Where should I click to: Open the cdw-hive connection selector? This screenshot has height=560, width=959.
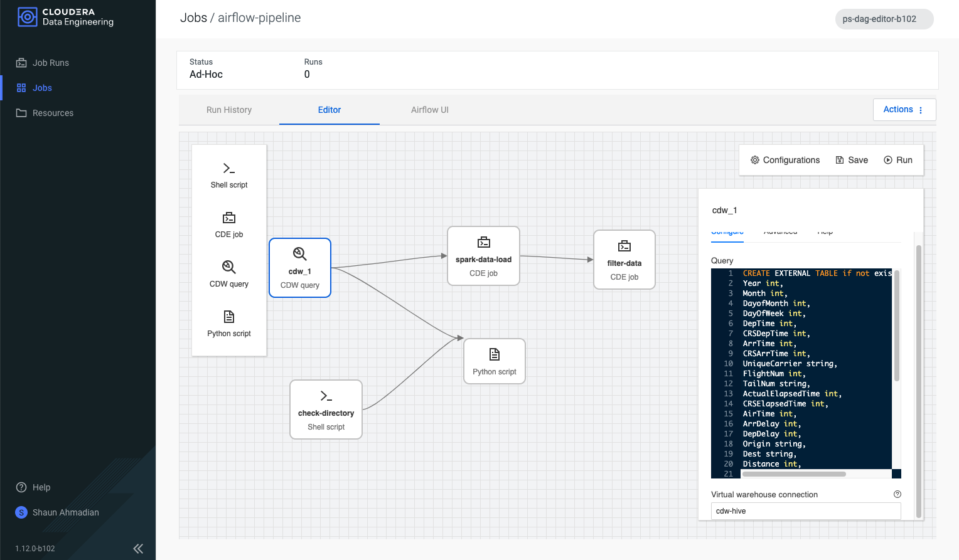coord(805,511)
